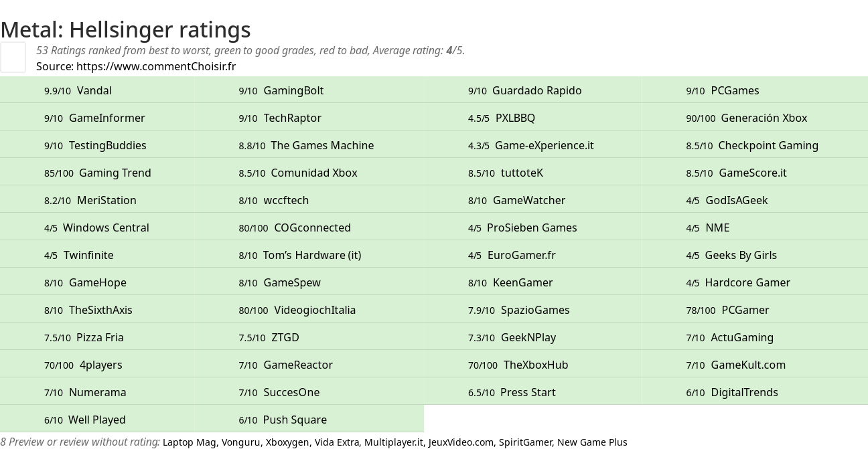Open the Generación Xbox review

coord(755,118)
